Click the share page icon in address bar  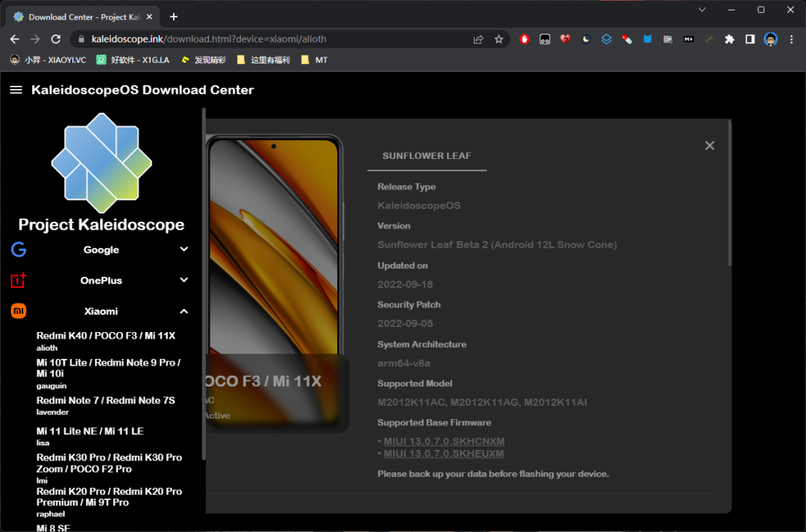pyautogui.click(x=478, y=40)
